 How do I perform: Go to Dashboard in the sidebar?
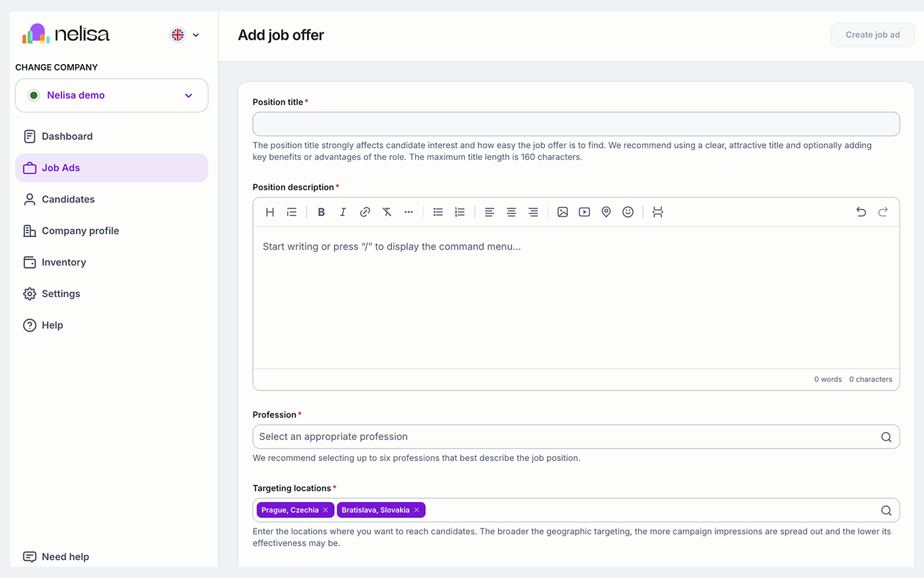coord(112,137)
